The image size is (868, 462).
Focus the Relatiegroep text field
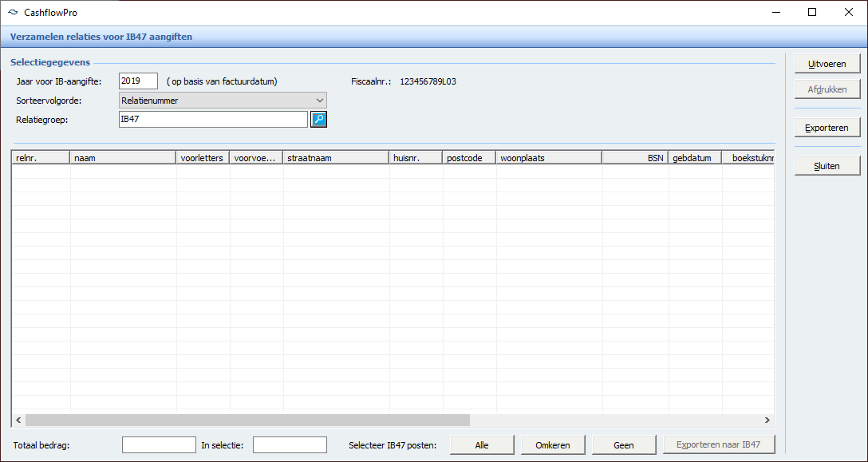point(212,119)
